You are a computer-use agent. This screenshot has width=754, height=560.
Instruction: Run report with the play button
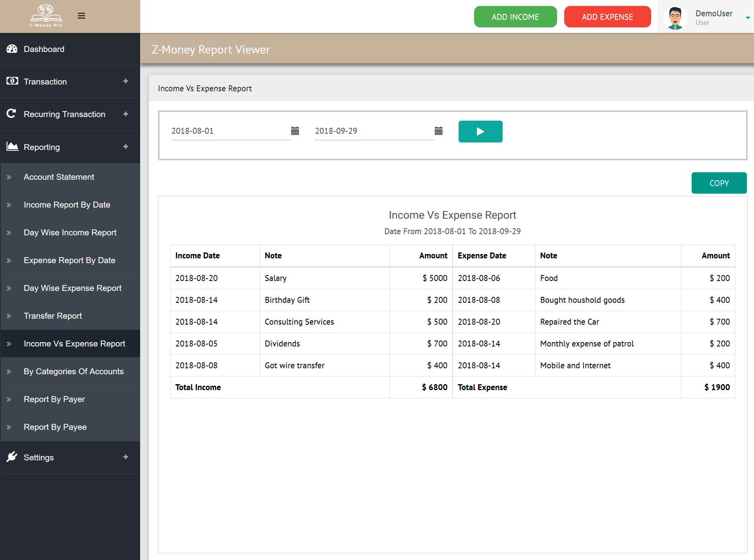(480, 131)
